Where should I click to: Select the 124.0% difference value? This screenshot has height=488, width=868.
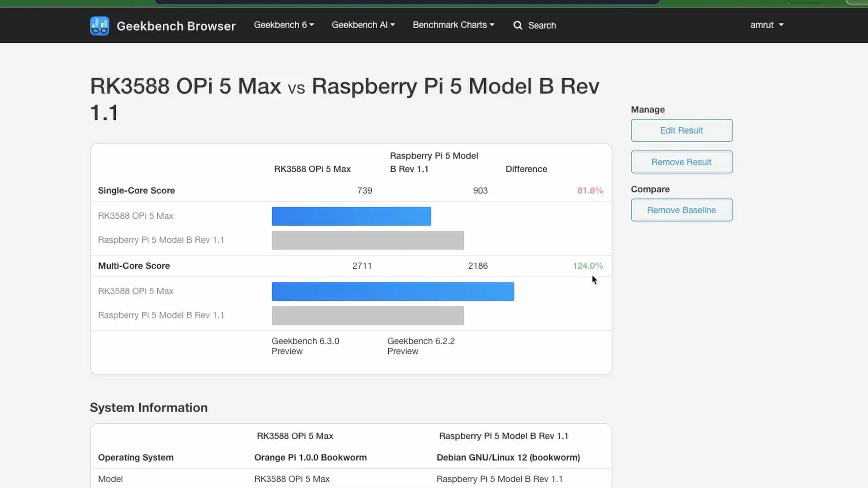tap(588, 266)
